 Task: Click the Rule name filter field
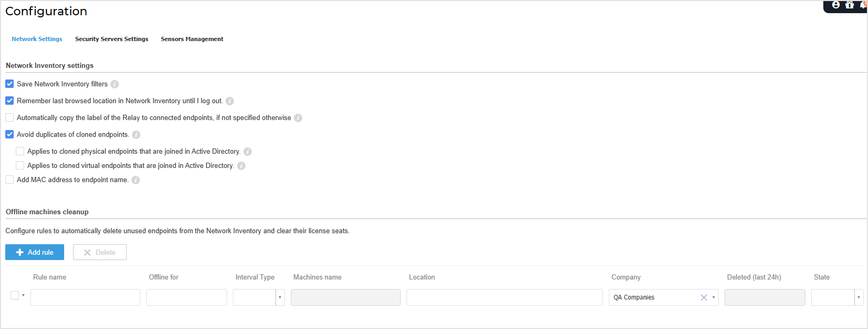[x=85, y=297]
